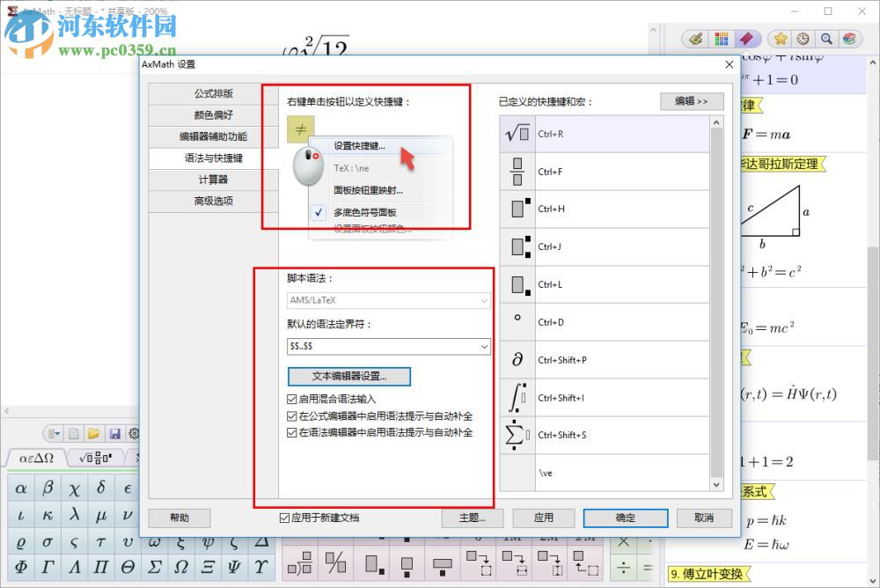
Task: Select the integral symbol with Ctrl+Shift+I shortcut
Action: tap(516, 396)
